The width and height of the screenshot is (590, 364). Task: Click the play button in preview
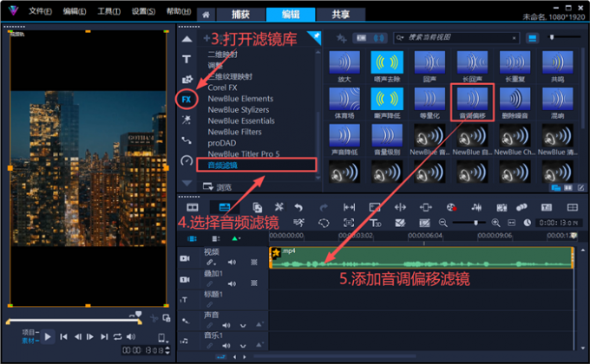48,336
